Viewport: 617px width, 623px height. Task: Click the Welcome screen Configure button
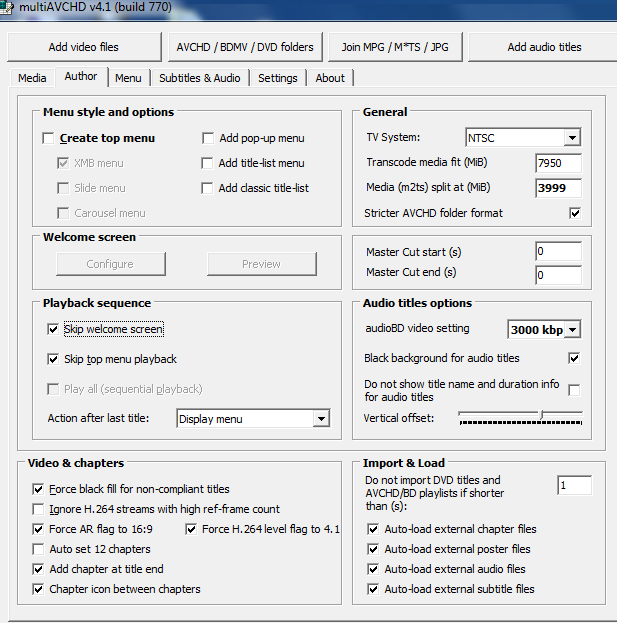pyautogui.click(x=111, y=264)
